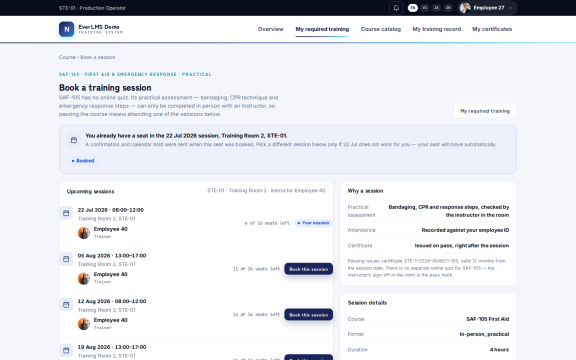Image resolution: width=576 pixels, height=360 pixels.
Task: Book the 05 Aug 2026 session
Action: [x=309, y=269]
